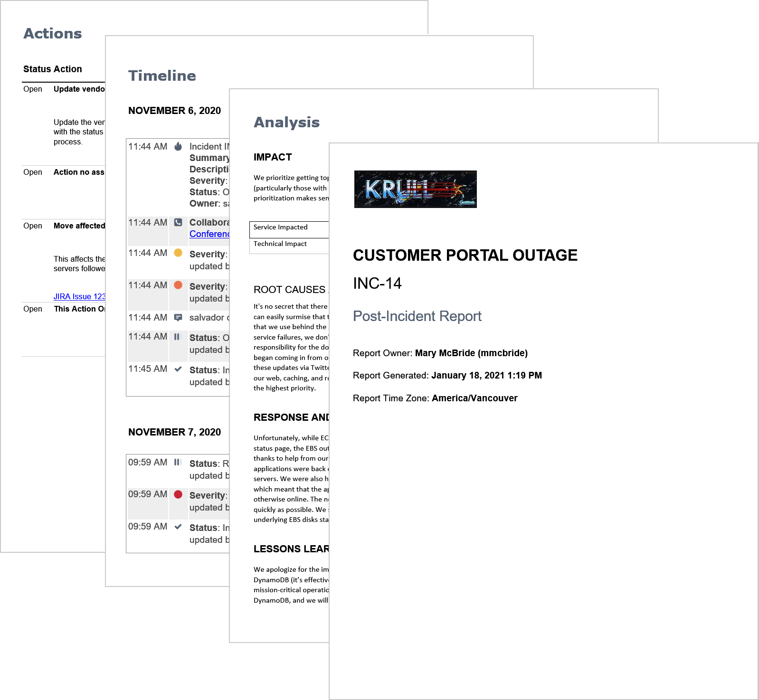
Task: Click the checkmark icon at 11:45 AM
Action: [178, 369]
